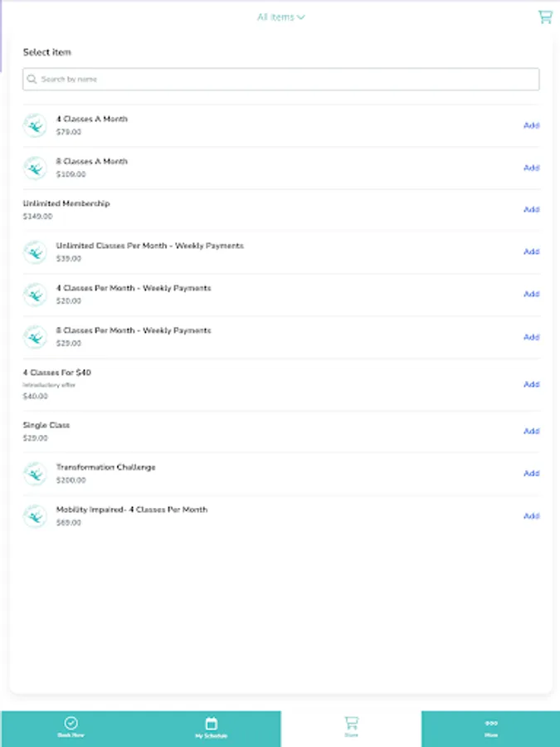This screenshot has width=560, height=747.
Task: Open the Store tab
Action: [350, 727]
